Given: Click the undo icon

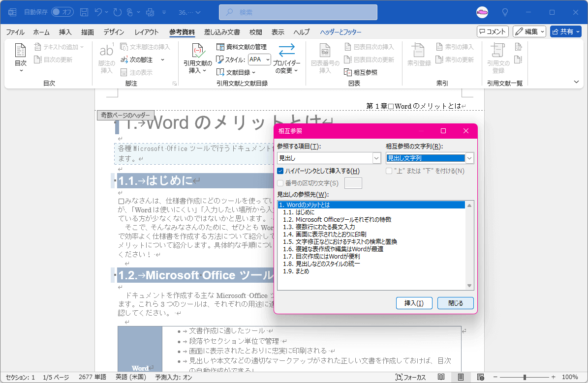Looking at the screenshot, I should point(98,12).
